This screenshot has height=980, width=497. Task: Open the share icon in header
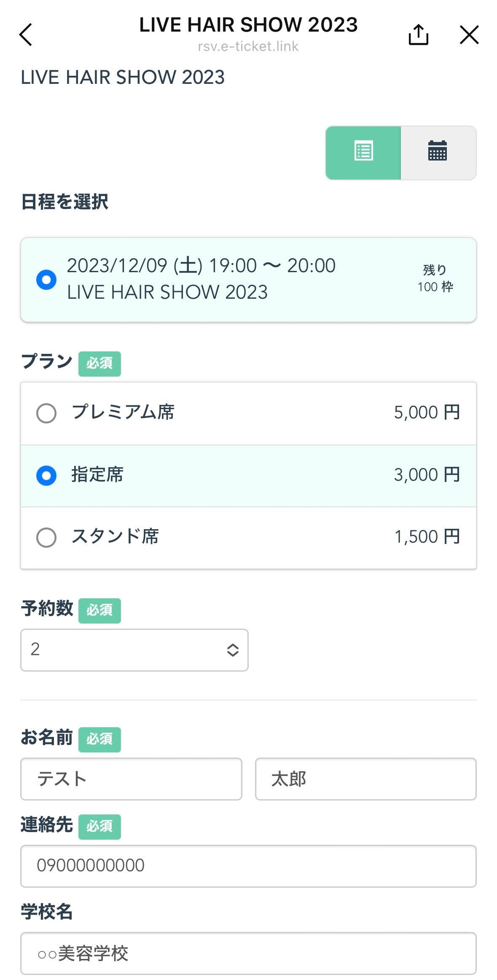418,35
